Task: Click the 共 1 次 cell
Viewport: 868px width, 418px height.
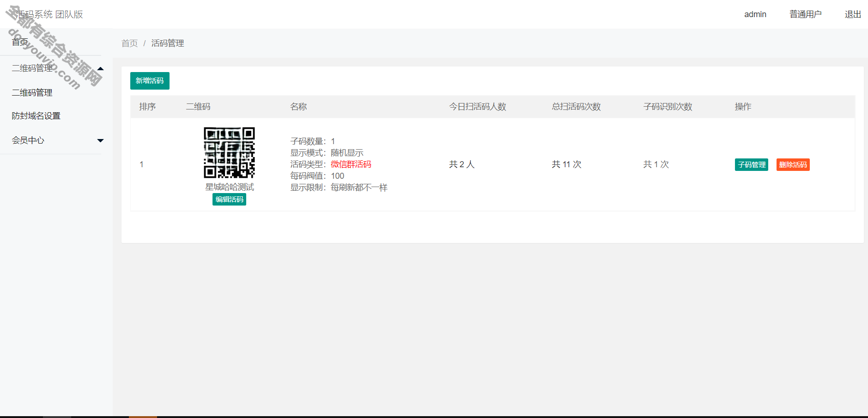Action: [656, 164]
